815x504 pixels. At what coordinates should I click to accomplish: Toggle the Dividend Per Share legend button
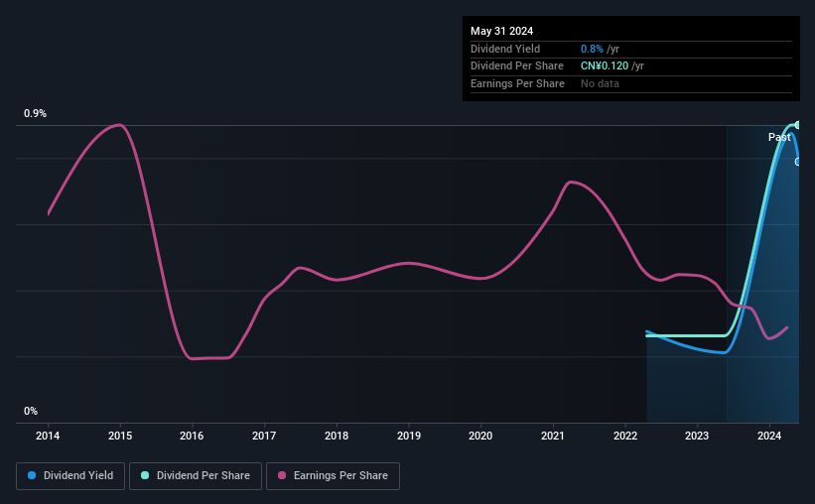(x=196, y=476)
